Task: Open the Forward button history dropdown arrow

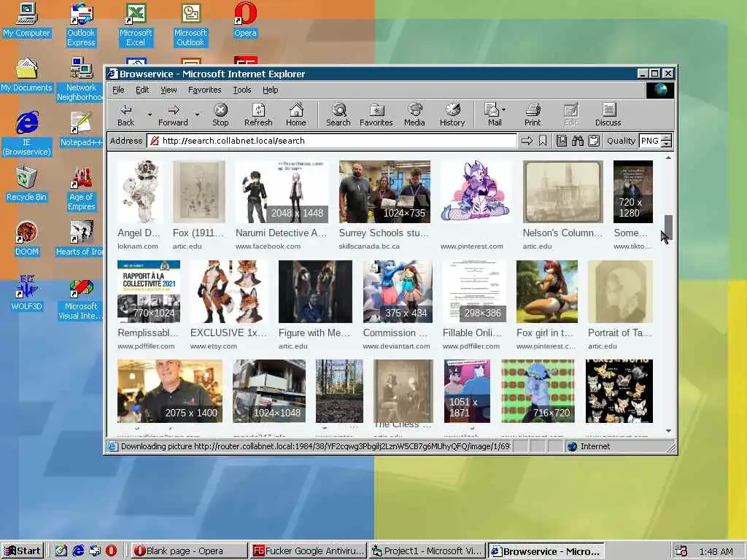Action: point(197,114)
